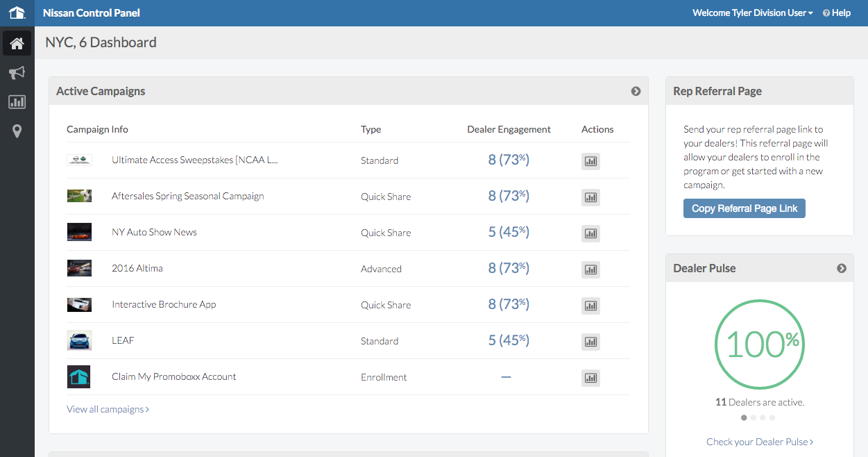
Task: View stats for LEAF campaign
Action: tap(590, 342)
